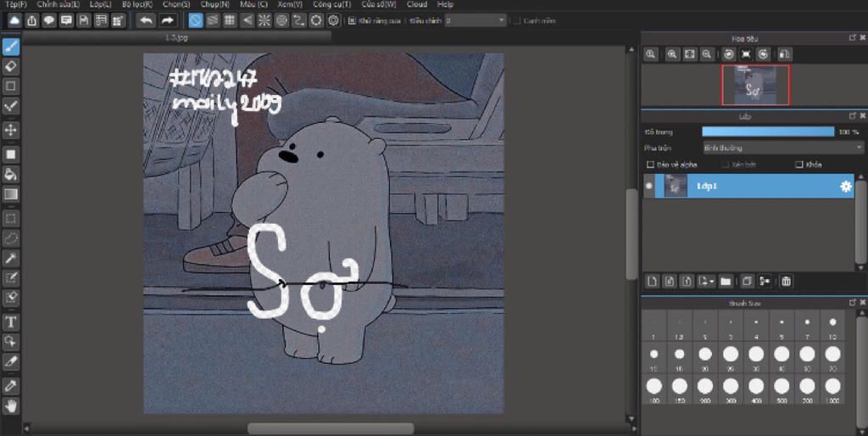
Task: Open the cloud home icon in the toolbar
Action: coord(14,20)
